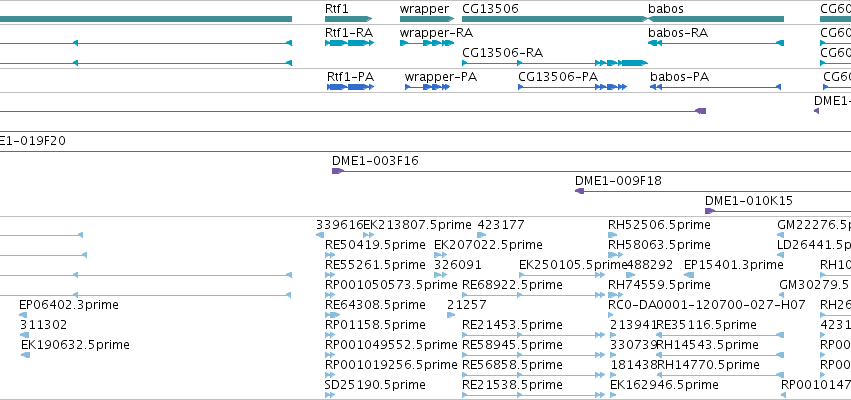The width and height of the screenshot is (851, 400).
Task: Click the Rtf1-PA protein label
Action: (x=350, y=77)
